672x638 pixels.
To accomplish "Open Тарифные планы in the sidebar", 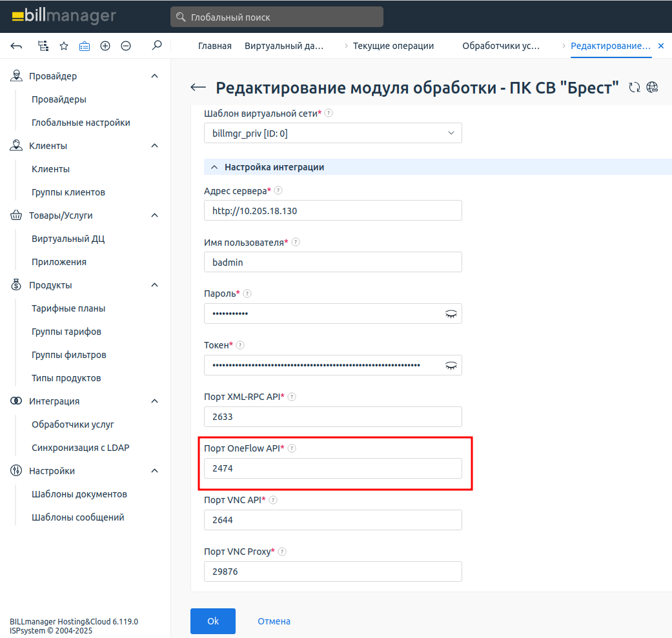I will click(x=68, y=308).
